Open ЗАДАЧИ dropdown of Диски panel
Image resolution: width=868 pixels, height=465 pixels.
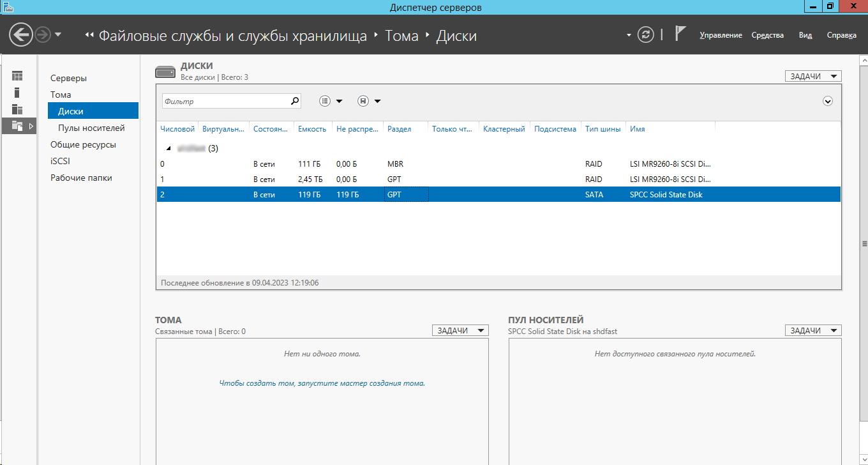(813, 76)
